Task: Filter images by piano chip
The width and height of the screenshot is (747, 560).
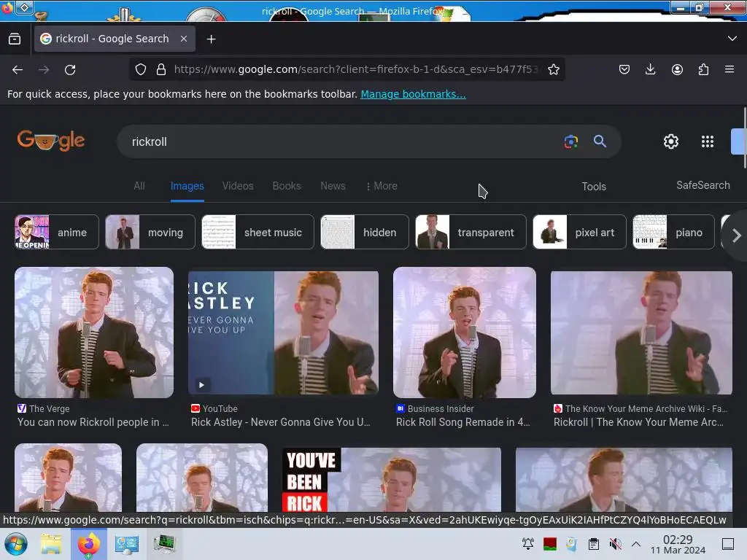Action: pyautogui.click(x=673, y=232)
